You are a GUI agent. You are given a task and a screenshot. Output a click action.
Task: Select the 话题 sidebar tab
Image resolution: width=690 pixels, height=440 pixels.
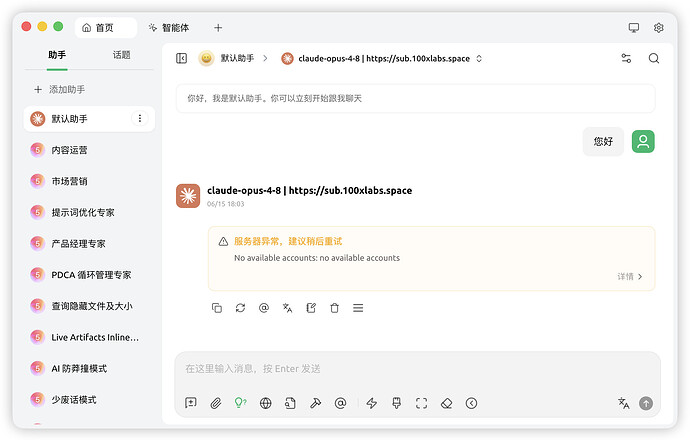[121, 55]
